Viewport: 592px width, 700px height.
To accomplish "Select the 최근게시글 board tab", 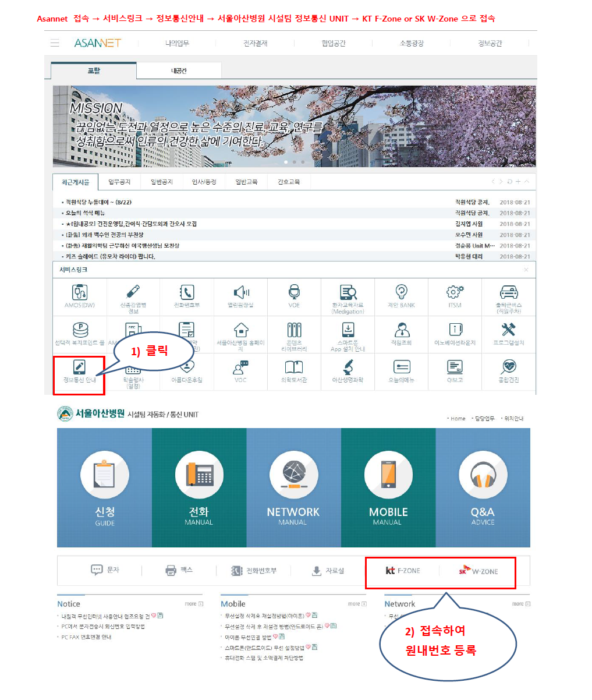I will (x=76, y=182).
